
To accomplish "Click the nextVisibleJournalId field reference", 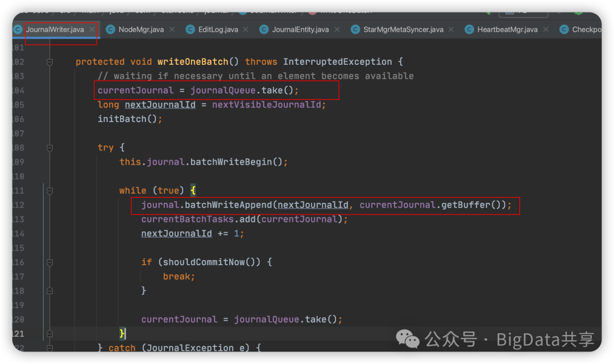I will pyautogui.click(x=267, y=105).
